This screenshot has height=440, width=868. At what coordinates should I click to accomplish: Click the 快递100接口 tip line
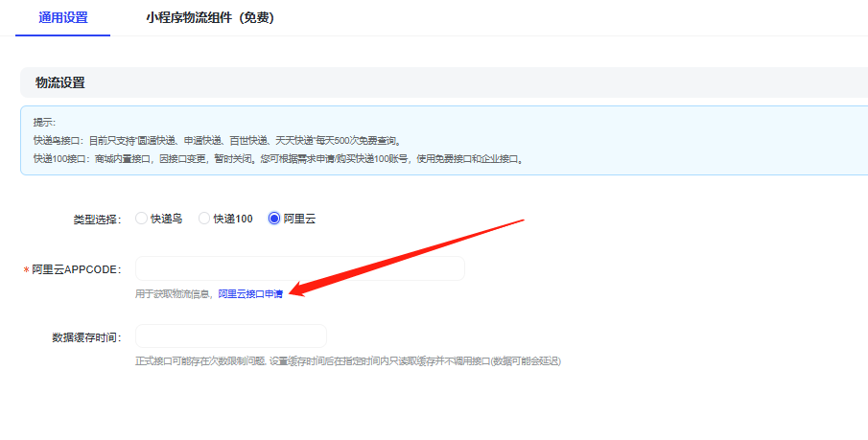pyautogui.click(x=278, y=158)
